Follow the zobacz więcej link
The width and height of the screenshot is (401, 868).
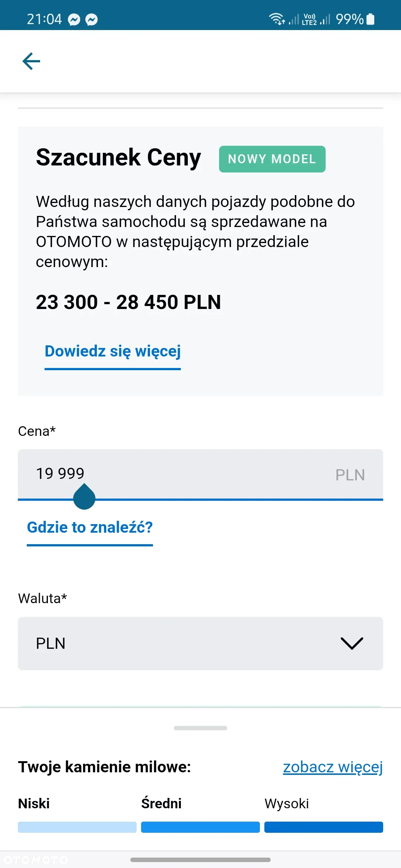pos(333,767)
